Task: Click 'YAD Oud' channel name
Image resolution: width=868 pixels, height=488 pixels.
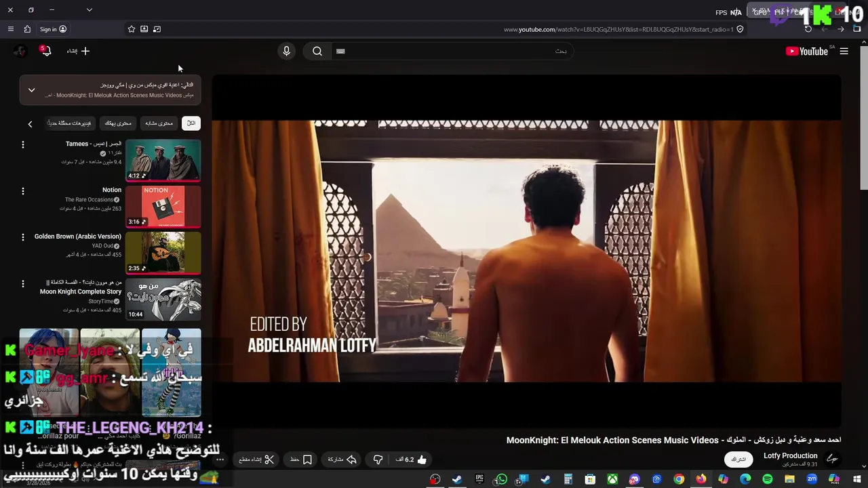Action: click(x=102, y=246)
